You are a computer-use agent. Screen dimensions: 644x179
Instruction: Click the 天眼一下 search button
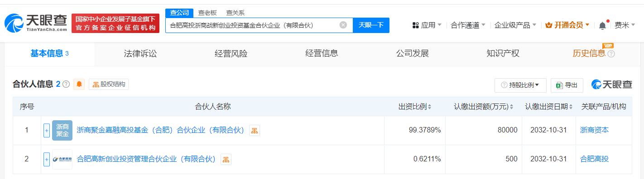pos(371,25)
